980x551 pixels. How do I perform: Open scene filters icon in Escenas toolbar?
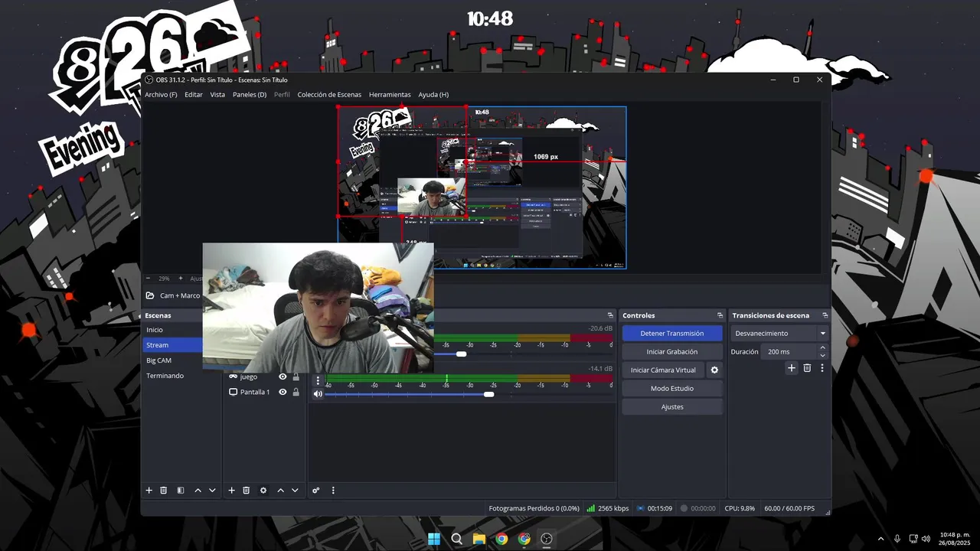pyautogui.click(x=181, y=491)
